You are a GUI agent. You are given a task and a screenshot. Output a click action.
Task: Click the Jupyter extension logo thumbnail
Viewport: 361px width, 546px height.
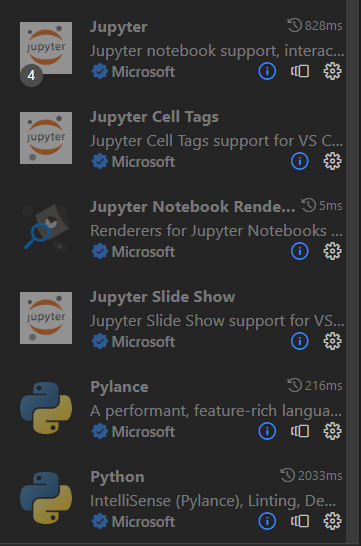(46, 48)
